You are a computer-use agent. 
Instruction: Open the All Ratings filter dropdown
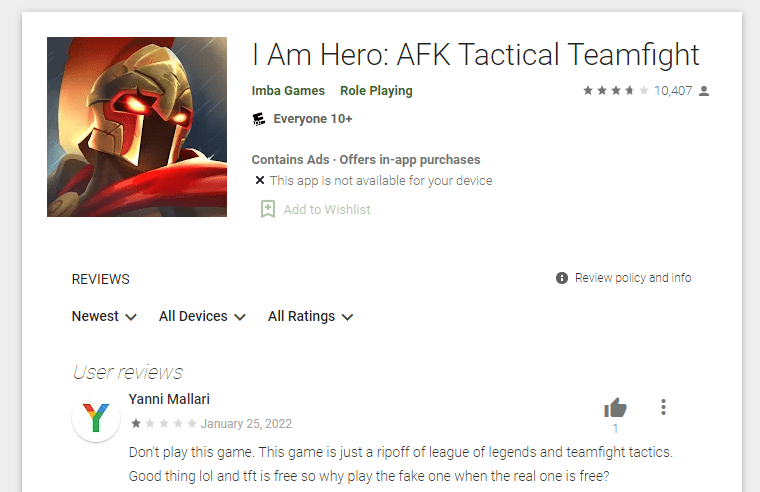pyautogui.click(x=310, y=316)
